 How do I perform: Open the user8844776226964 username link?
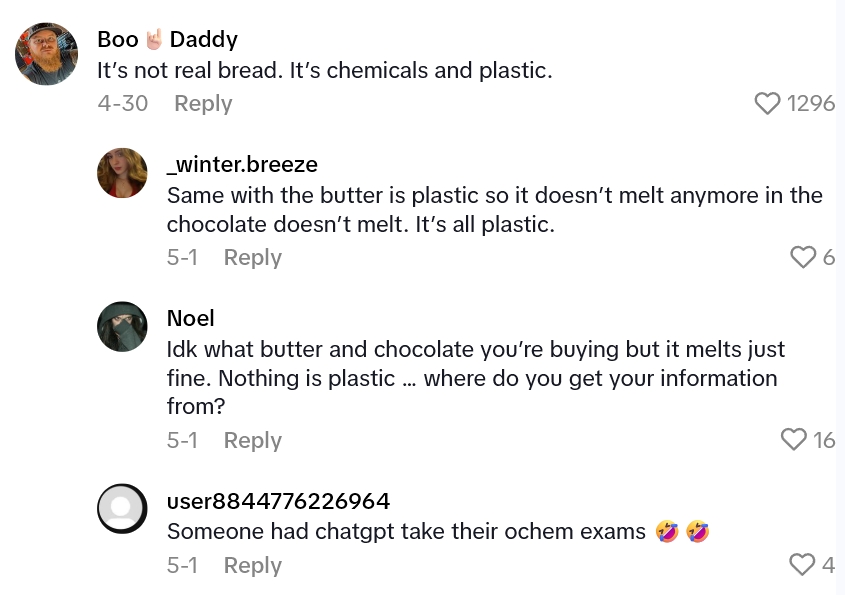pyautogui.click(x=278, y=501)
